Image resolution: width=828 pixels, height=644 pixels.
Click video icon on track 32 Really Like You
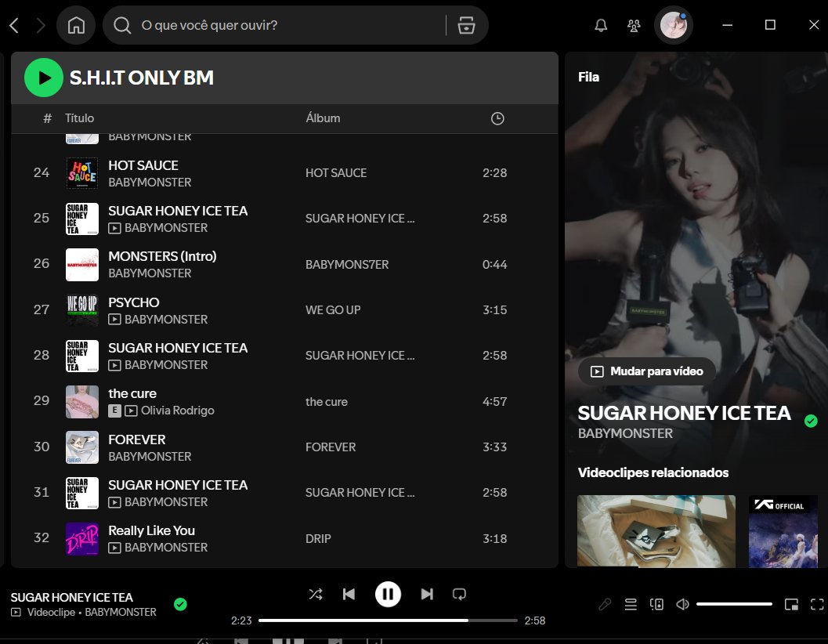(x=114, y=548)
